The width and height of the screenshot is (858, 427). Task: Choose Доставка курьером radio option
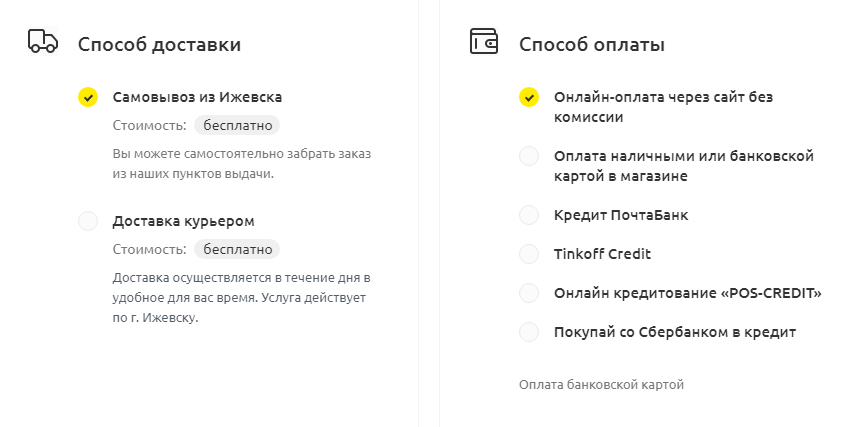click(88, 221)
